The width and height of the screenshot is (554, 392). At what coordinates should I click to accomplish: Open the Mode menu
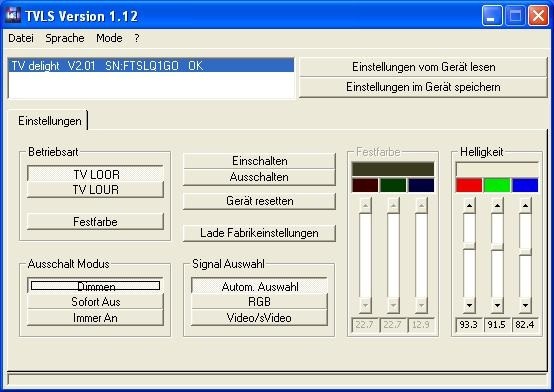click(109, 38)
